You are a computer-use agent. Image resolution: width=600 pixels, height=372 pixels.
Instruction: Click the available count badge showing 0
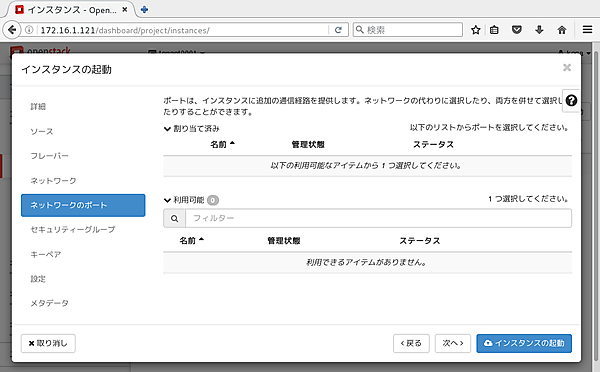click(213, 200)
